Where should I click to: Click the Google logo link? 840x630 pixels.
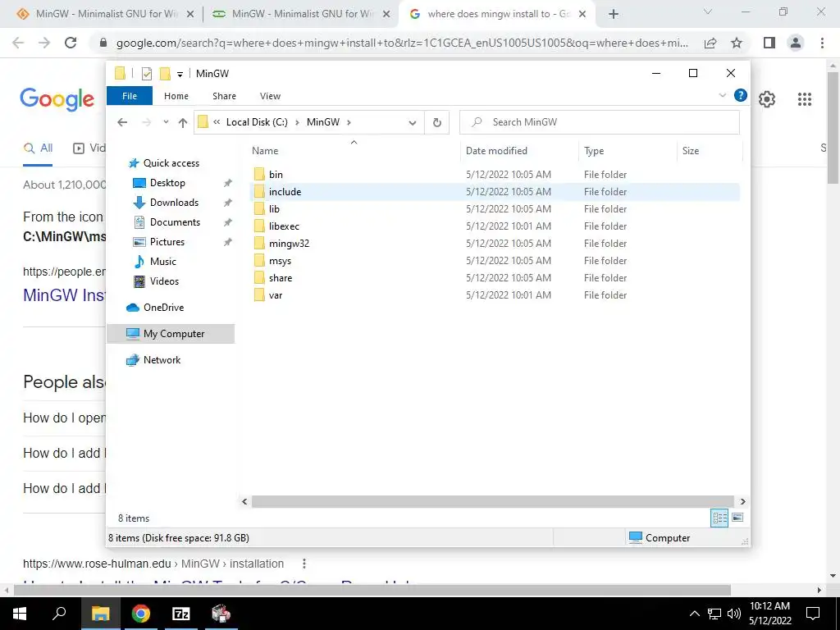tap(57, 99)
